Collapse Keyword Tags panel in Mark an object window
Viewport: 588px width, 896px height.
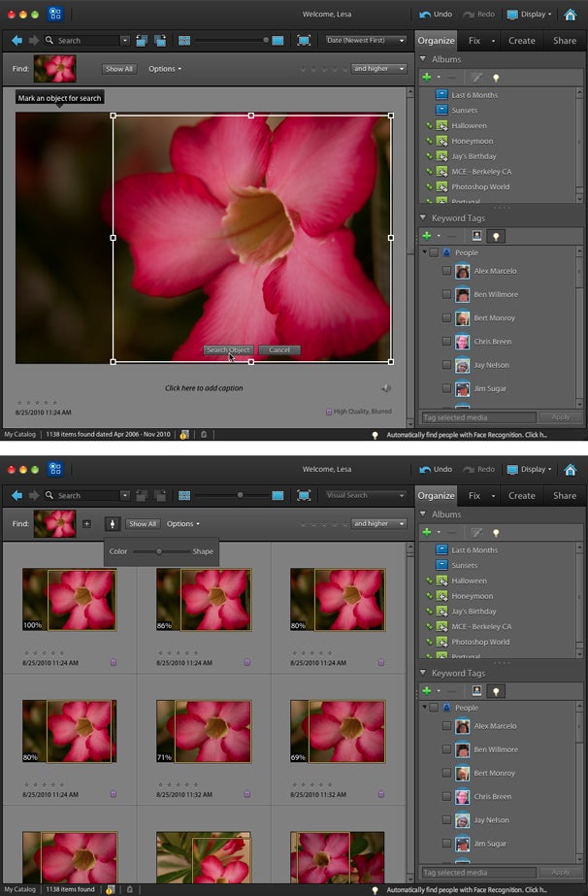(423, 217)
